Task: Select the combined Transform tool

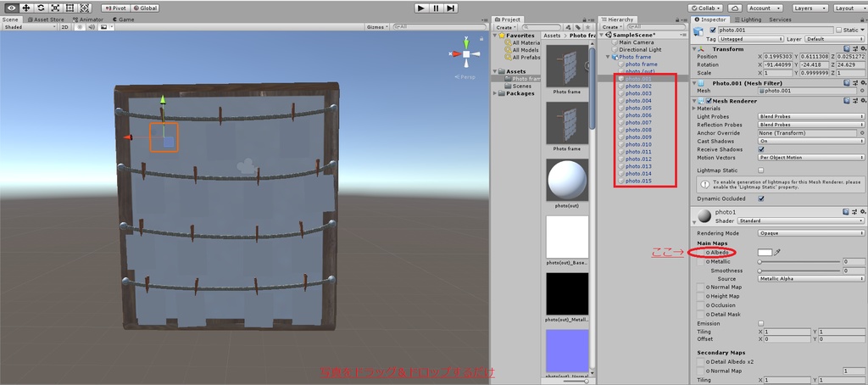Action: (84, 8)
